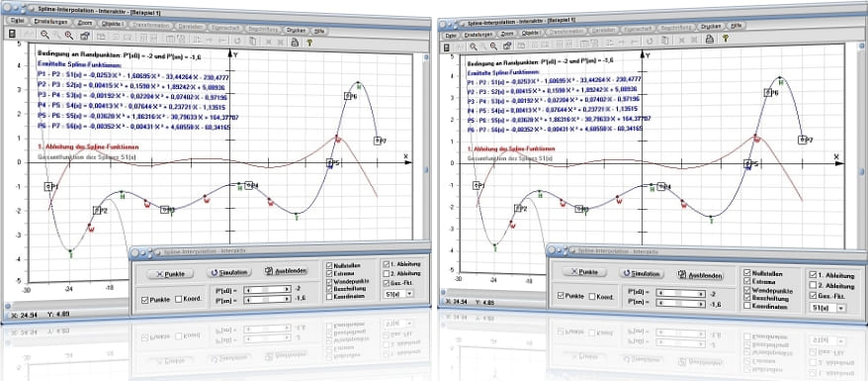Image resolution: width=868 pixels, height=381 pixels.
Task: Toggle Punkte checkbox in left control panel
Action: (x=145, y=300)
